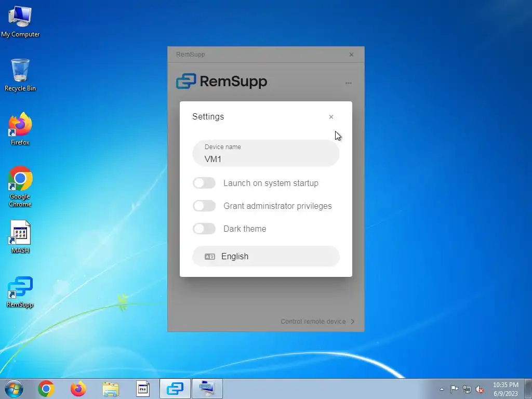Enable Launch on system startup toggle
The width and height of the screenshot is (532, 399).
click(204, 183)
